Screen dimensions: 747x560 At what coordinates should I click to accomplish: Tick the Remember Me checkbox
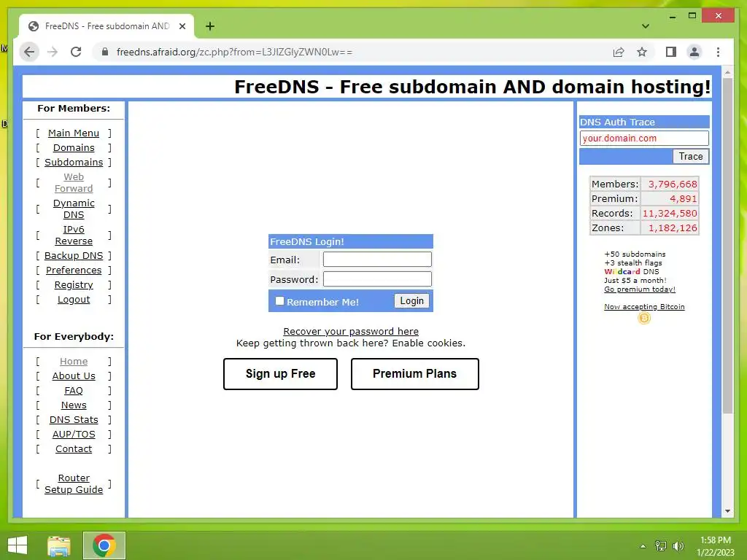pyautogui.click(x=279, y=301)
